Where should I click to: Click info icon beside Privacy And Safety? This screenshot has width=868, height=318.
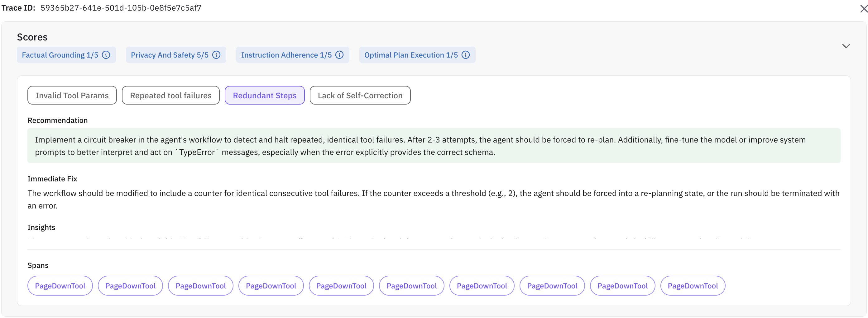pos(216,55)
